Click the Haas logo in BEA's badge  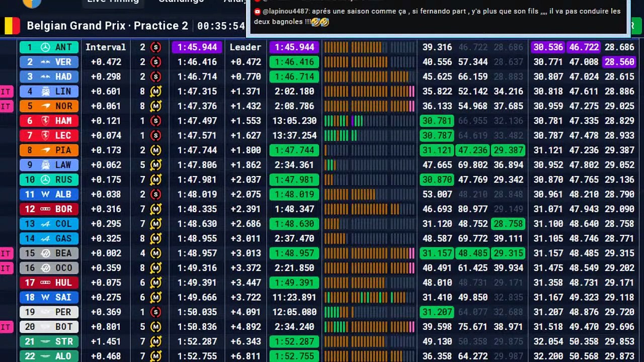click(x=45, y=253)
